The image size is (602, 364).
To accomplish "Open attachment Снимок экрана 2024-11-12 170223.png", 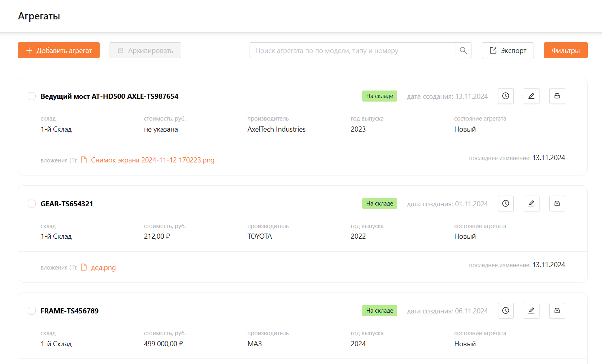I will [152, 160].
